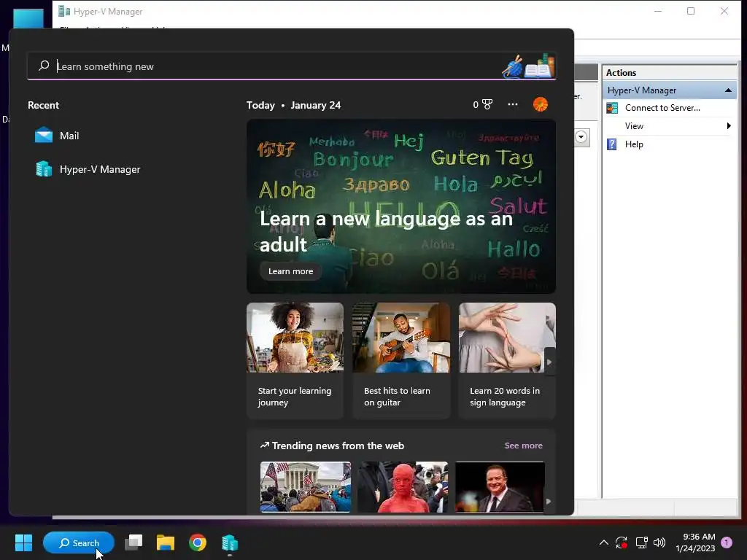The width and height of the screenshot is (747, 560).
Task: Open the Windows Start button
Action: (23, 542)
